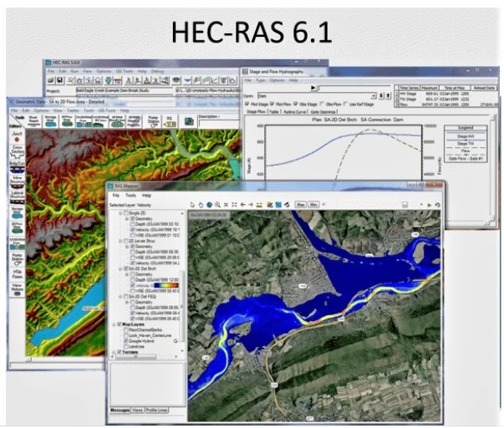504x428 pixels.
Task: Click full extent arrows icon in RAS Mapper
Action: tap(234, 205)
